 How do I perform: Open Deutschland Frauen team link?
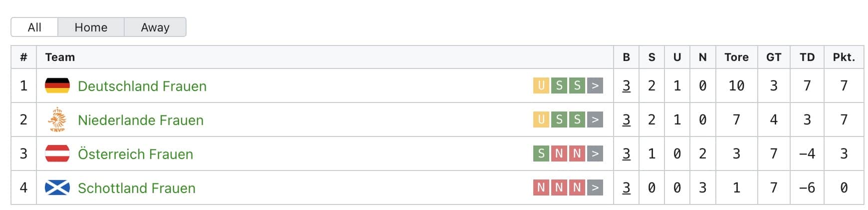coord(142,86)
